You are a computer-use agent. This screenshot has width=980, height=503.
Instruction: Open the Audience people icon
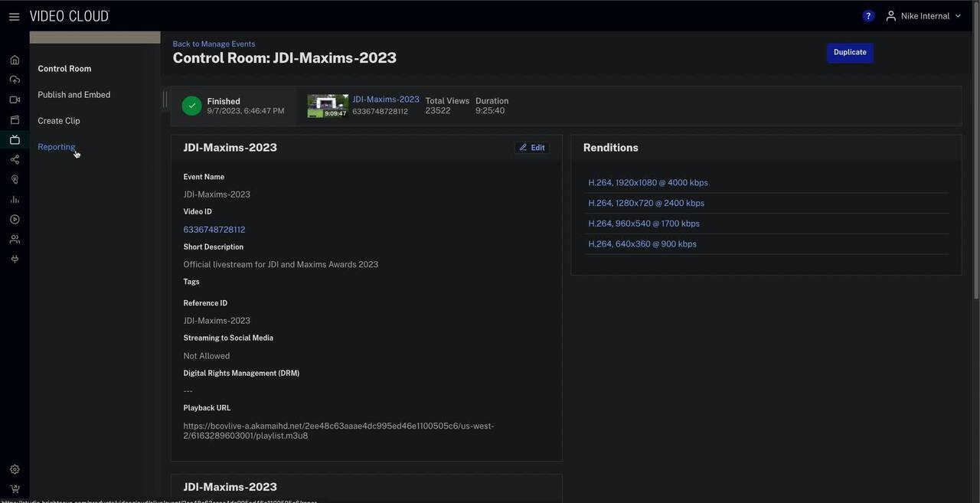(x=15, y=239)
